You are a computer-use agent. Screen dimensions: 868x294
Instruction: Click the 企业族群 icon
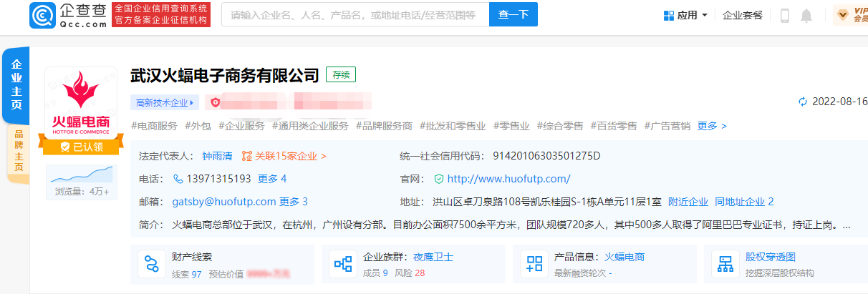342,264
